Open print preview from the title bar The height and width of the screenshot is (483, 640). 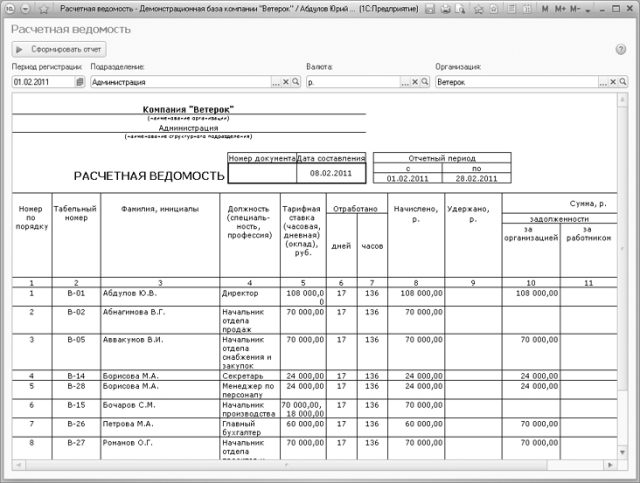[460, 9]
